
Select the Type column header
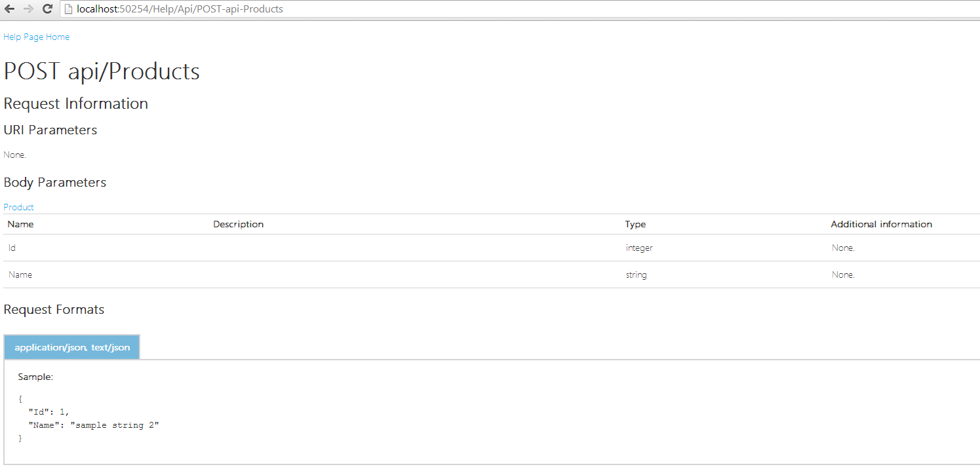[x=635, y=224]
